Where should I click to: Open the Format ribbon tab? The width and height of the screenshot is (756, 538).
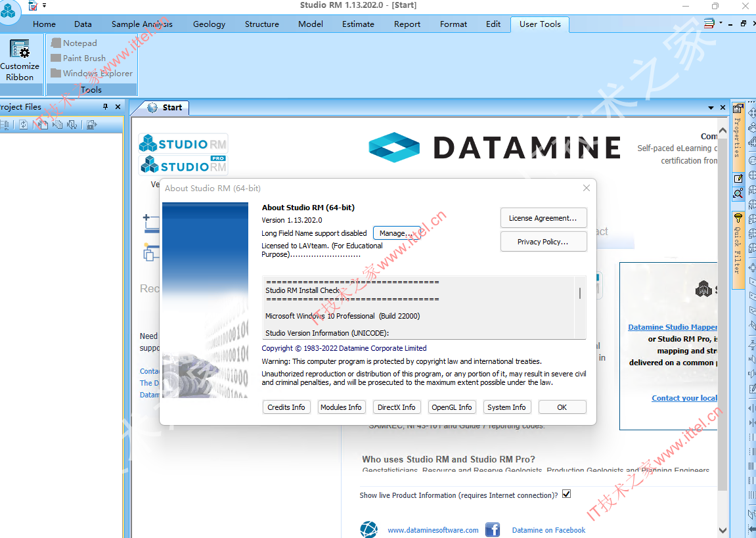click(453, 24)
